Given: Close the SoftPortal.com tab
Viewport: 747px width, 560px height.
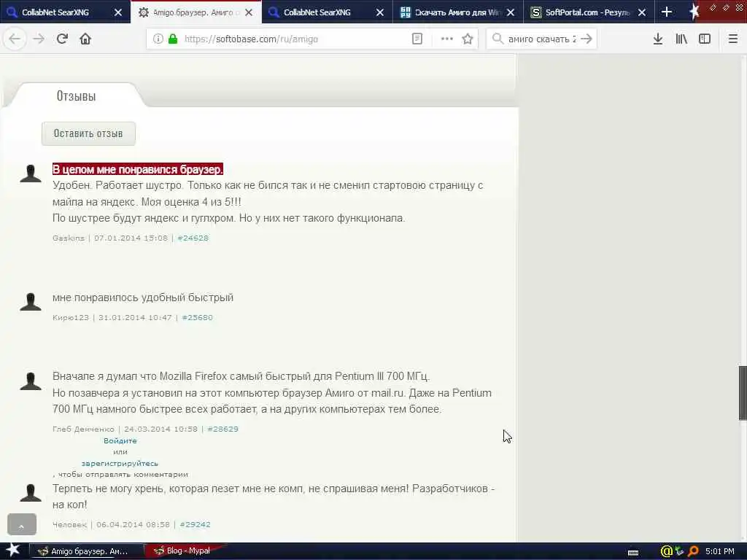Looking at the screenshot, I should (642, 12).
